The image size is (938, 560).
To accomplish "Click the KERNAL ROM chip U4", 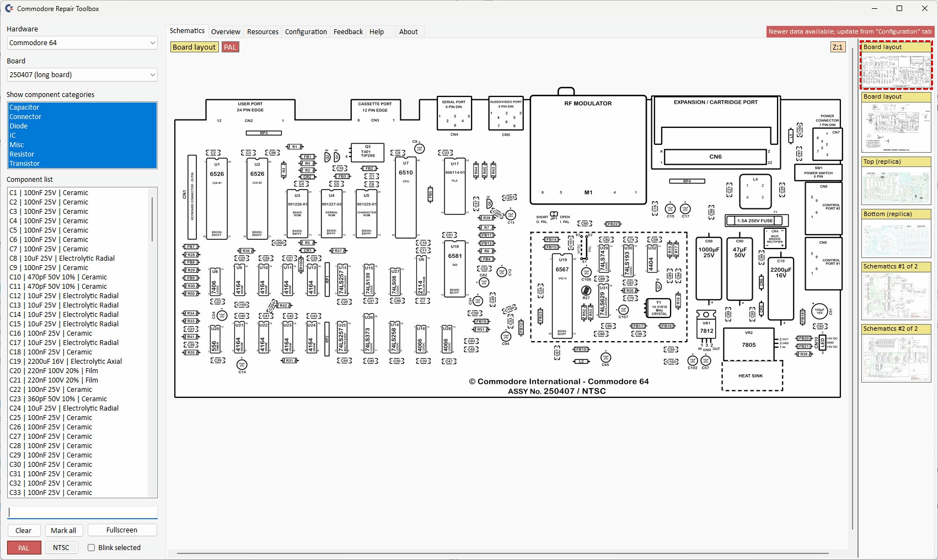I will pos(331,214).
